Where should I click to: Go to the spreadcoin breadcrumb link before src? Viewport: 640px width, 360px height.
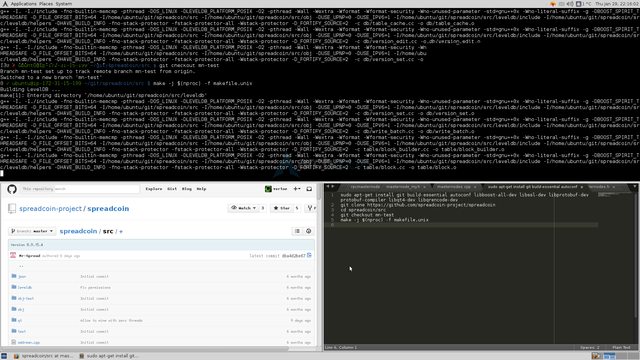[x=78, y=231]
